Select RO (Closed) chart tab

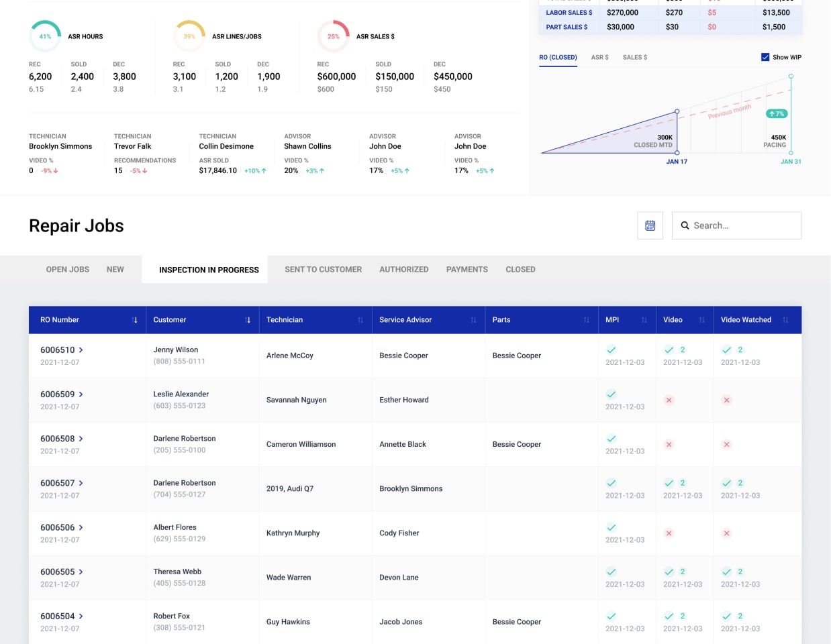point(558,58)
